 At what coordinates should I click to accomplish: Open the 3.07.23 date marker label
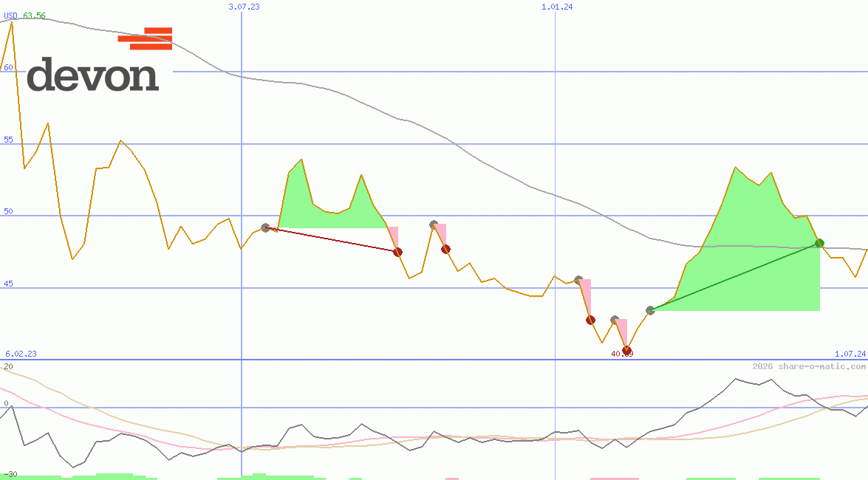(x=245, y=7)
